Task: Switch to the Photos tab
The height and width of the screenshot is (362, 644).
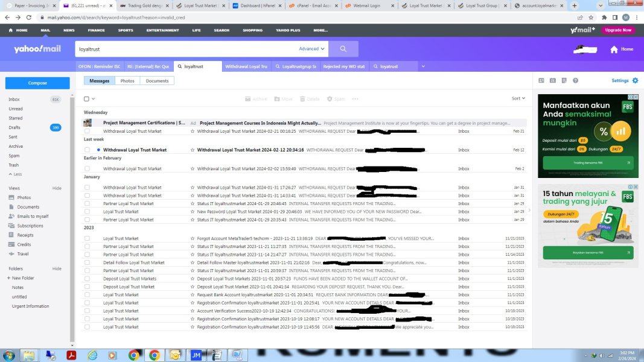Action: tap(127, 81)
